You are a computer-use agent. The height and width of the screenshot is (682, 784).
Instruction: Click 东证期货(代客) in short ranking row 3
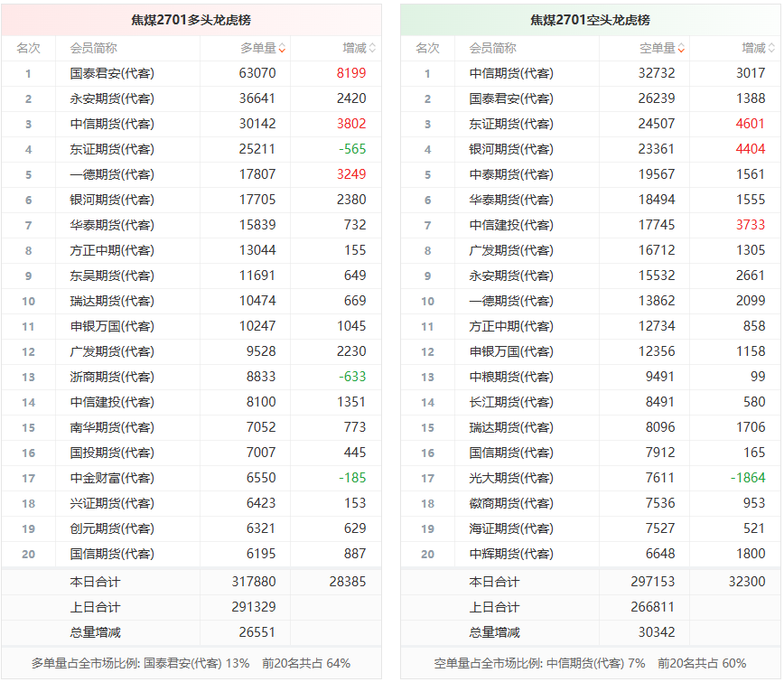pos(511,124)
